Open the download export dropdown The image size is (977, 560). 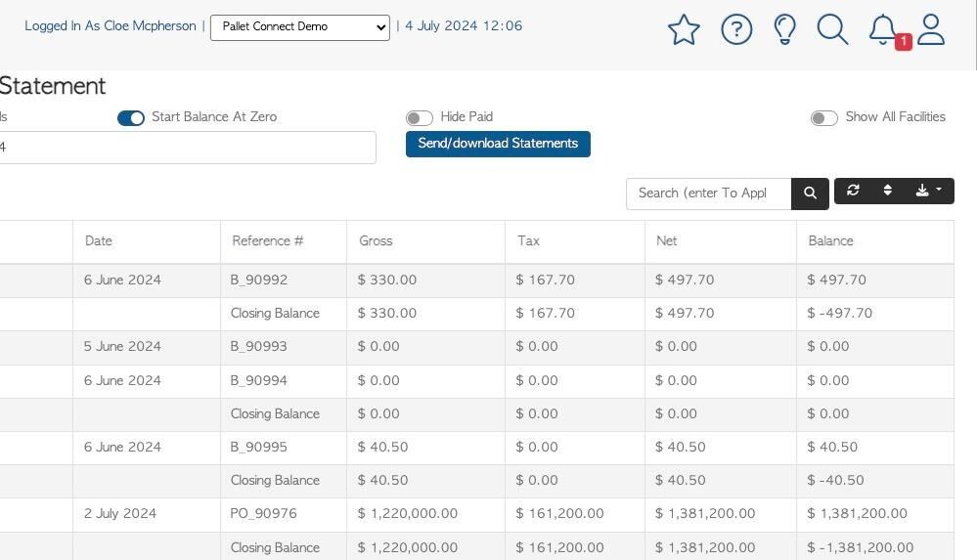tap(928, 191)
